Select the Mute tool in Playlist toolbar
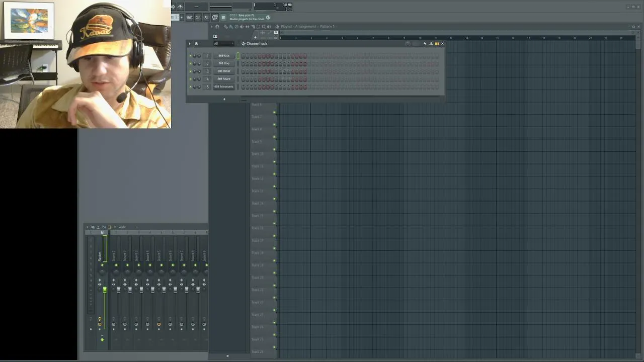 (x=242, y=27)
